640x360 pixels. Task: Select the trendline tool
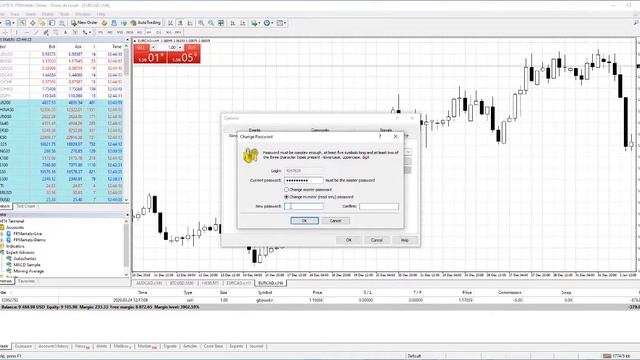[36, 32]
